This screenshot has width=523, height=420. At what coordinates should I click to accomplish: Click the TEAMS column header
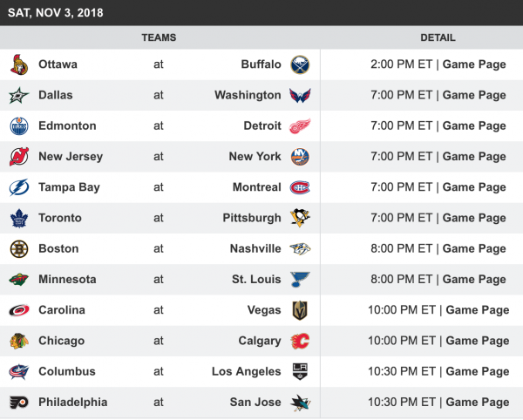(159, 38)
